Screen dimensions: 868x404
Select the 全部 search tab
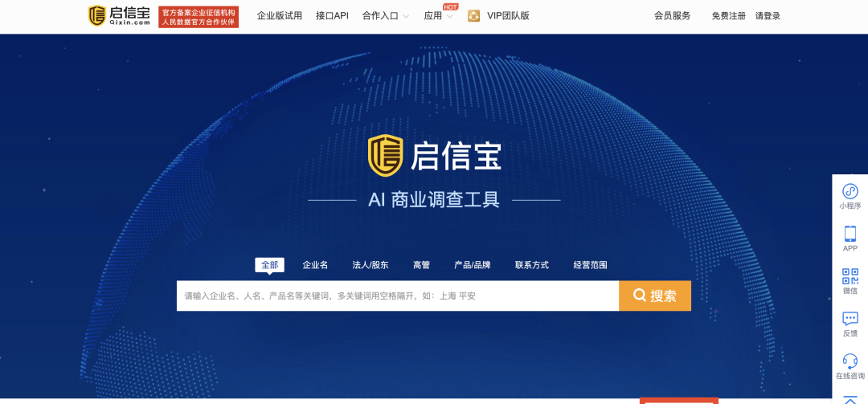269,264
